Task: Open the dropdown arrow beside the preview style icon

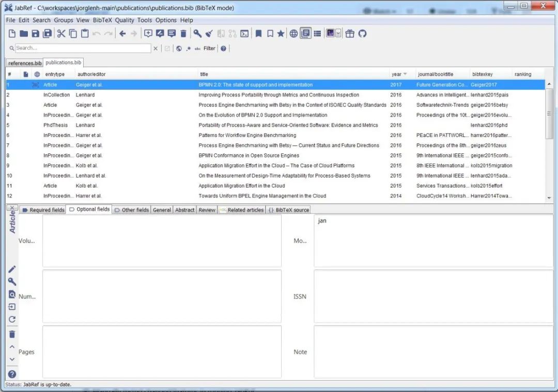Action: click(338, 34)
